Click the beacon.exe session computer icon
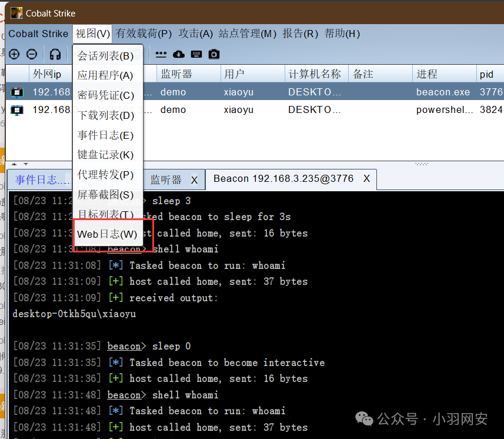 point(17,92)
